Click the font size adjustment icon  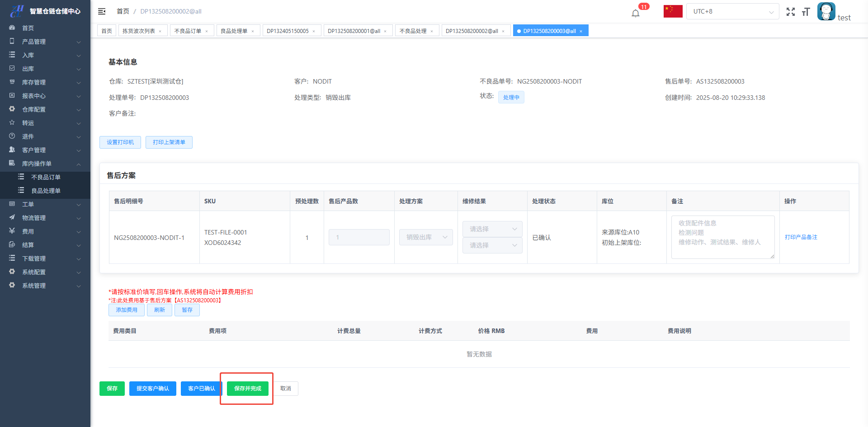(806, 12)
